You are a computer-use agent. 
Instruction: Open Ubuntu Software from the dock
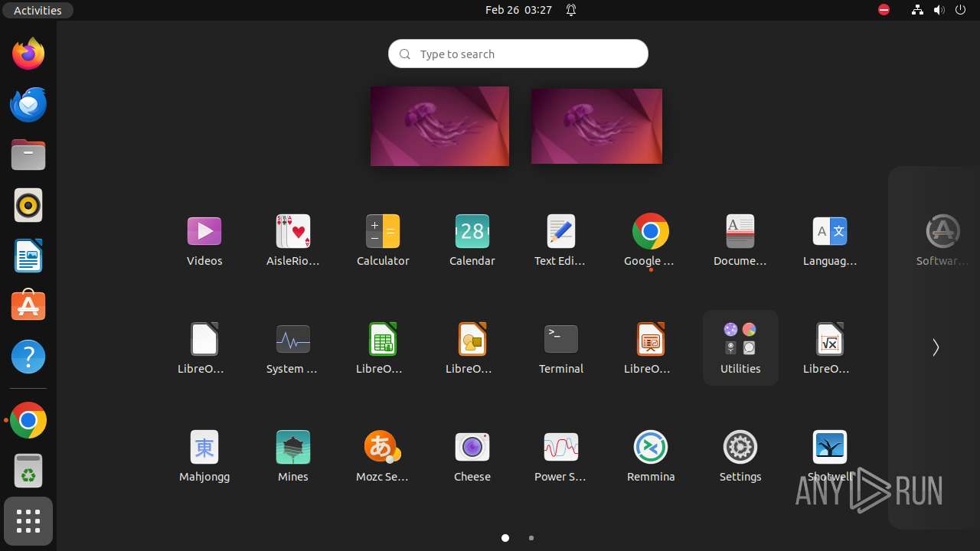[x=28, y=306]
